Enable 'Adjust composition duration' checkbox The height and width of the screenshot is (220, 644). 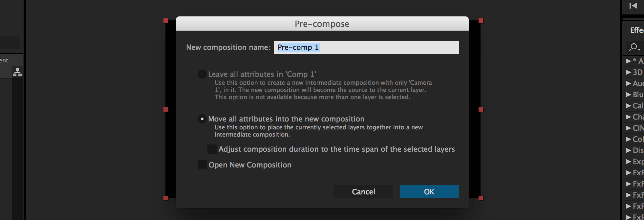212,149
